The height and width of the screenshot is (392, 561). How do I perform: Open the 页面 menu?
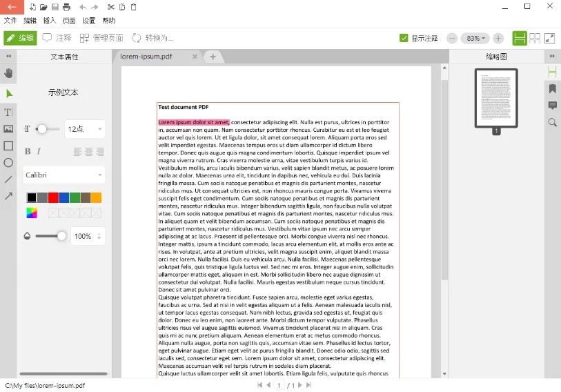pos(69,21)
